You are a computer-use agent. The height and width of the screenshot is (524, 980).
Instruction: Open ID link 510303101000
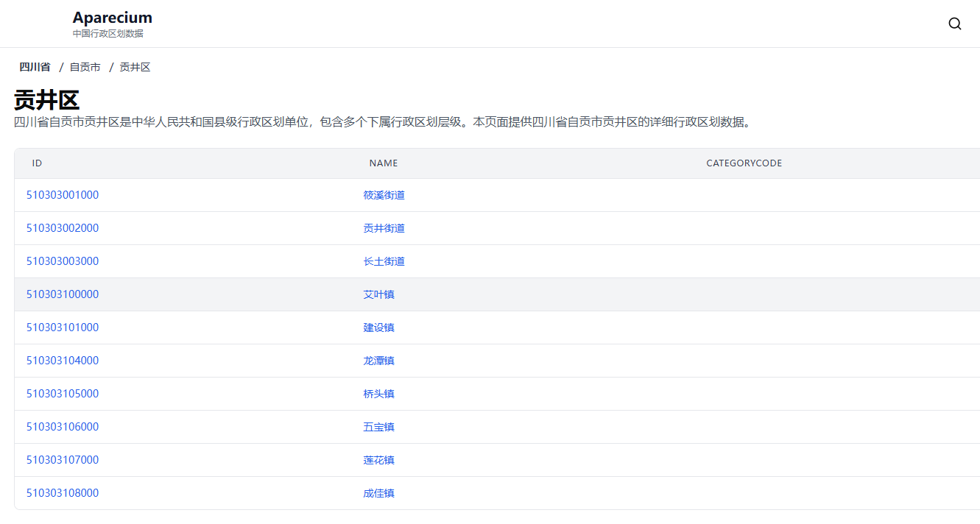[63, 327]
